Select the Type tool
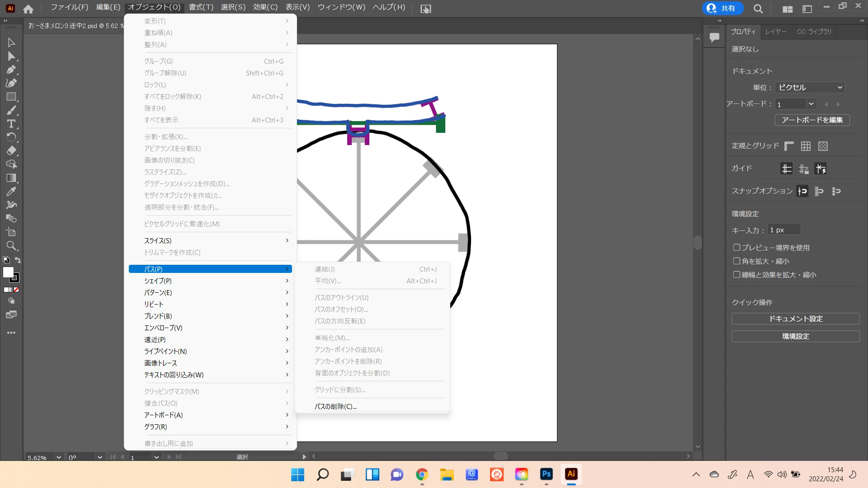 pyautogui.click(x=11, y=124)
